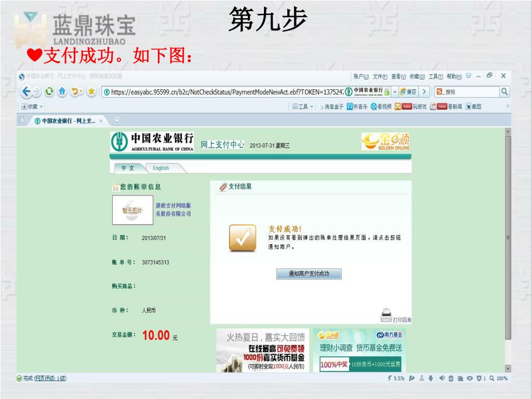
Task: Click the skin shirt icon in title bar
Action: (469, 76)
